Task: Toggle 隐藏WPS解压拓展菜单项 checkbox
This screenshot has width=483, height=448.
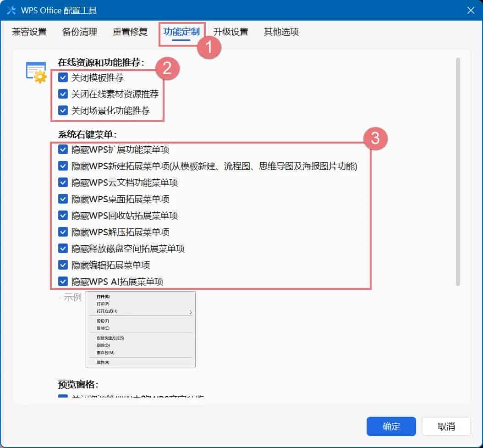Action: [63, 232]
